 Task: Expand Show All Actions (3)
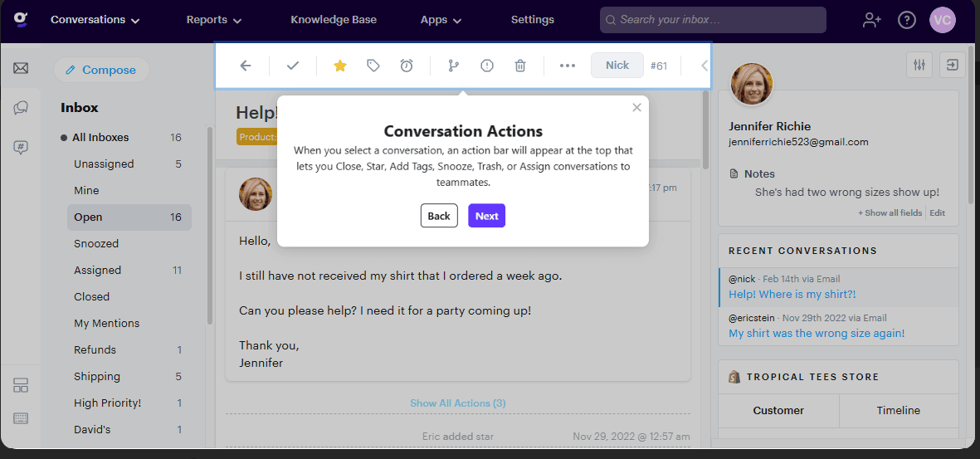coord(458,403)
